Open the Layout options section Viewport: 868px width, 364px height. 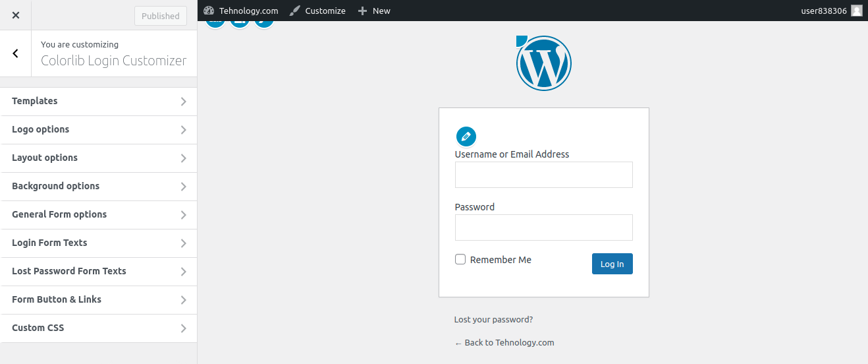pos(99,158)
